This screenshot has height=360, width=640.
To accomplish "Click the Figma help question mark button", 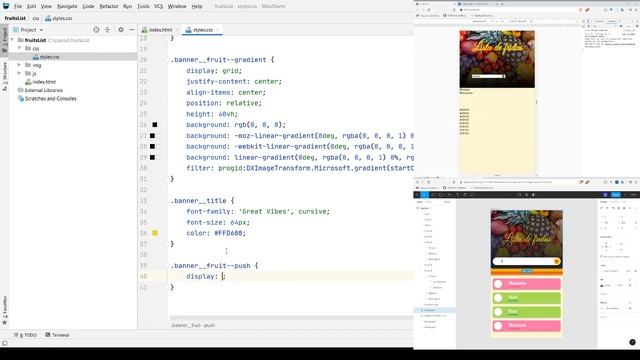I will coord(632,342).
